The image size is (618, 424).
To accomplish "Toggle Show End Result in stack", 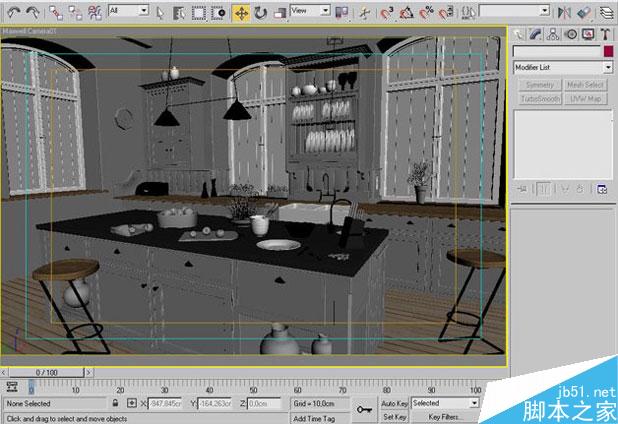I will click(544, 190).
